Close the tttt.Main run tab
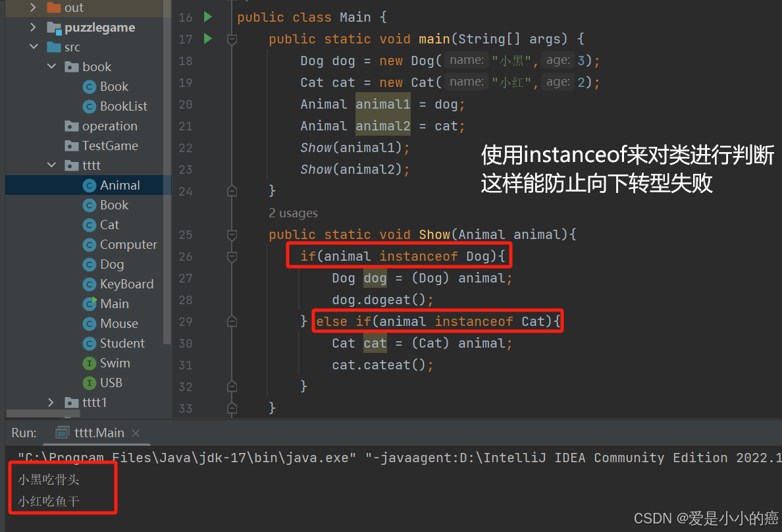The height and width of the screenshot is (532, 782). 135,433
